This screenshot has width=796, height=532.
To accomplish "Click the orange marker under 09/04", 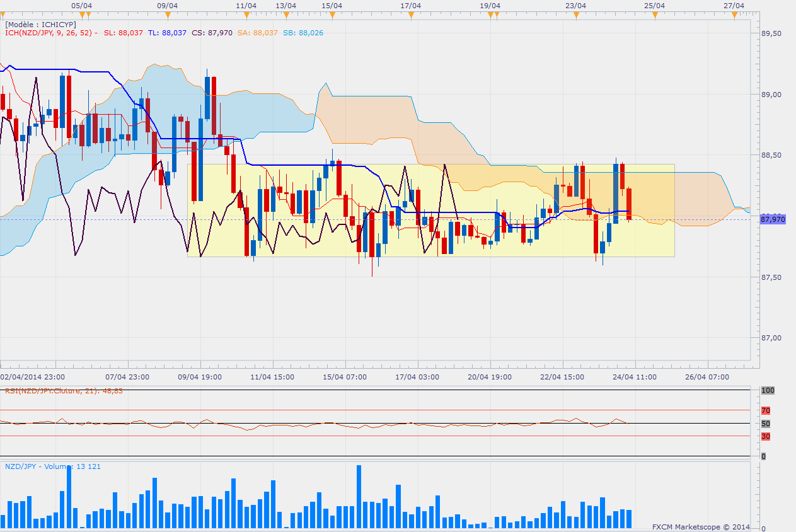I will click(x=168, y=15).
